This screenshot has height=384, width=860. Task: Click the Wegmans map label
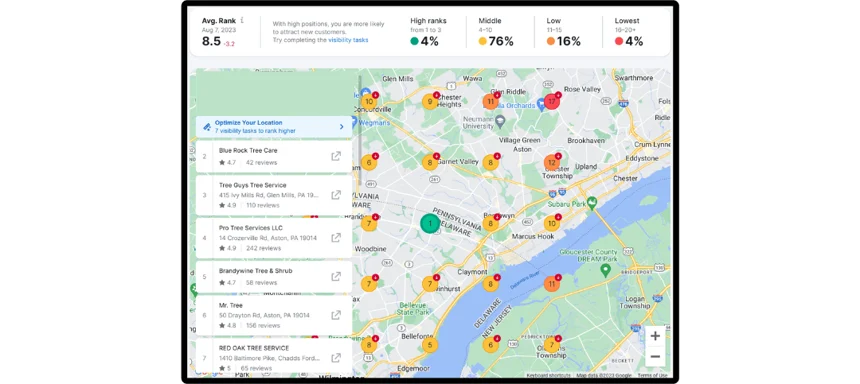click(x=375, y=122)
